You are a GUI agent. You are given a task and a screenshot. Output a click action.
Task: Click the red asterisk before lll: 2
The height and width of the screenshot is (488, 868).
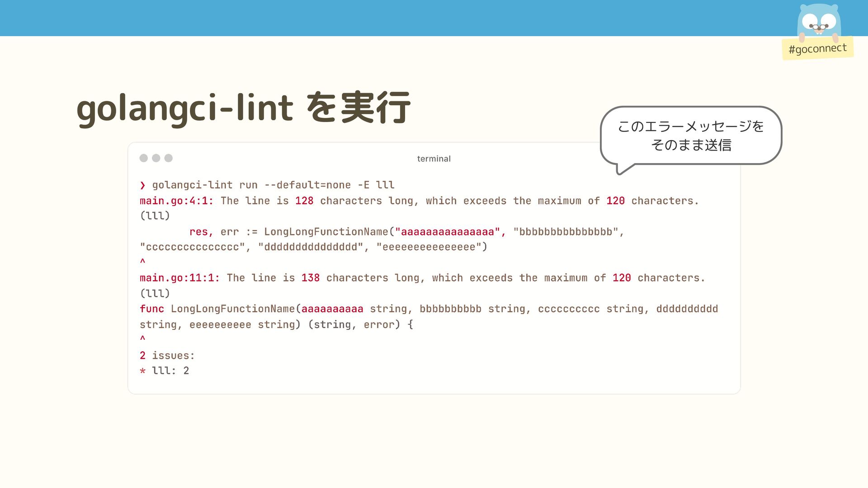tap(143, 371)
